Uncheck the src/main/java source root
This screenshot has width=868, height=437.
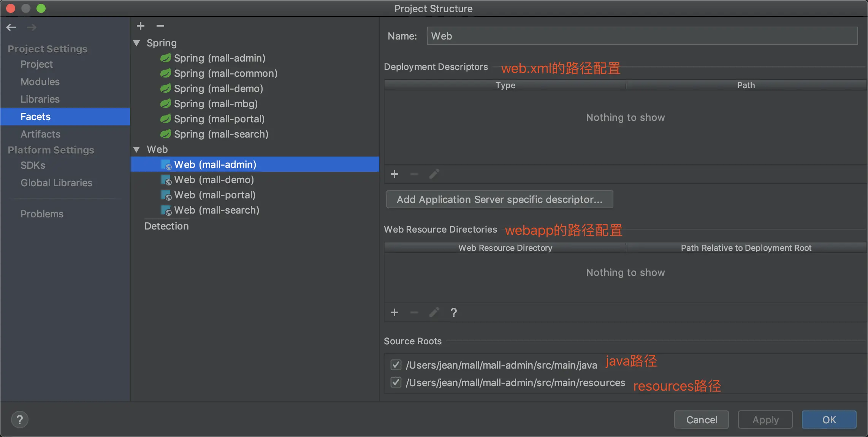396,365
